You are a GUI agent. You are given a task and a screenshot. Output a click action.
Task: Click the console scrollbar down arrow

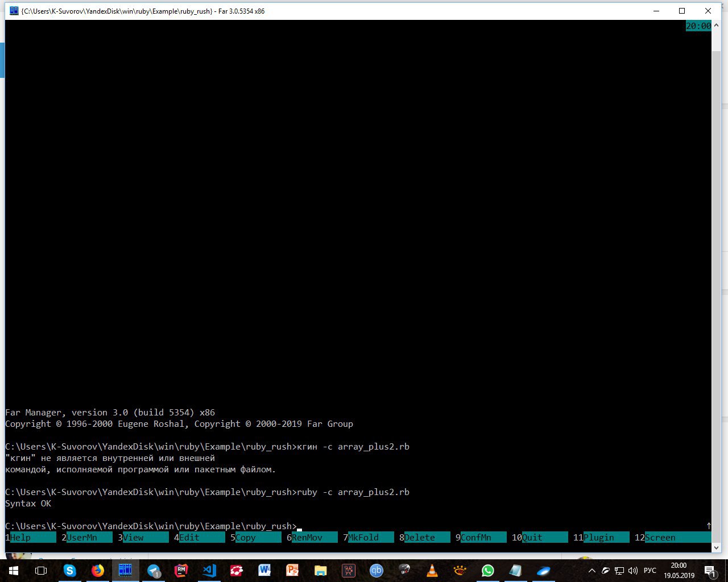click(x=717, y=547)
